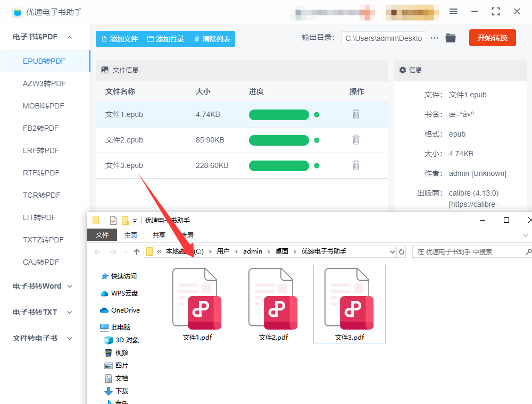Select 下载 in navigation pane
Screen dimensions: 532x404
[x=117, y=391]
